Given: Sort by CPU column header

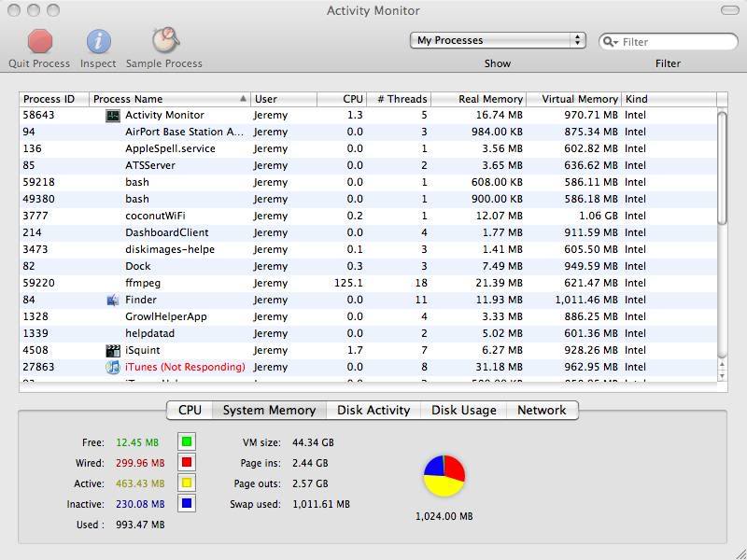Looking at the screenshot, I should (x=342, y=99).
